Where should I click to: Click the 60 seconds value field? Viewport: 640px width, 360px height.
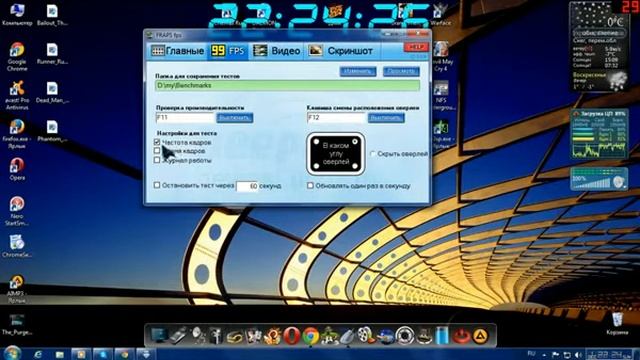(247, 186)
